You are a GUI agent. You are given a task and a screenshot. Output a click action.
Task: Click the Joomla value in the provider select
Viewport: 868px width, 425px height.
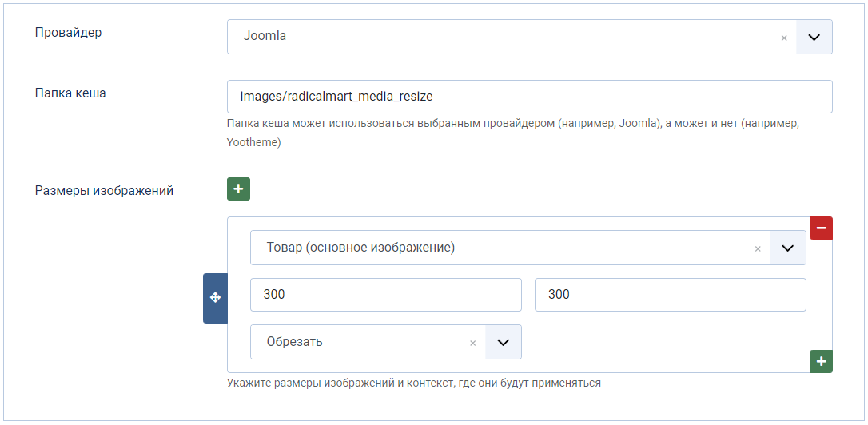click(265, 37)
